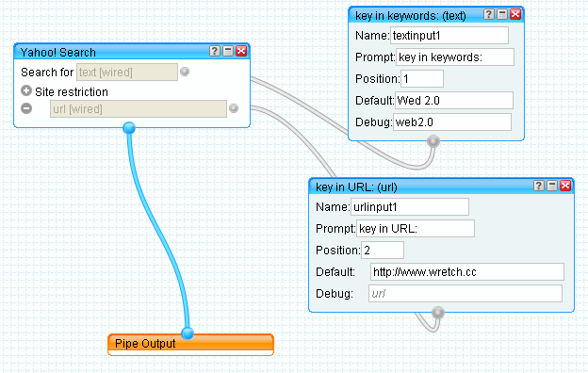Edit Default field http://www.wretch.cc
The height and width of the screenshot is (373, 588).
pos(467,272)
